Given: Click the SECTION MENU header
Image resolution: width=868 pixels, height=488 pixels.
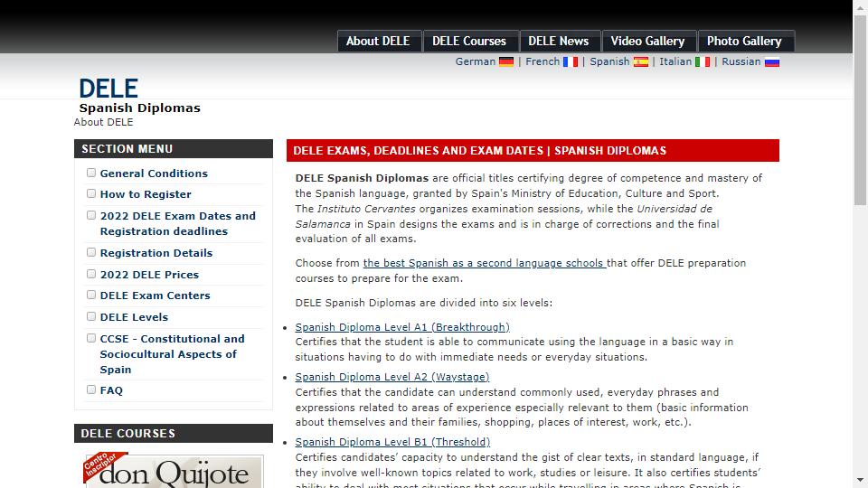Looking at the screenshot, I should point(174,149).
